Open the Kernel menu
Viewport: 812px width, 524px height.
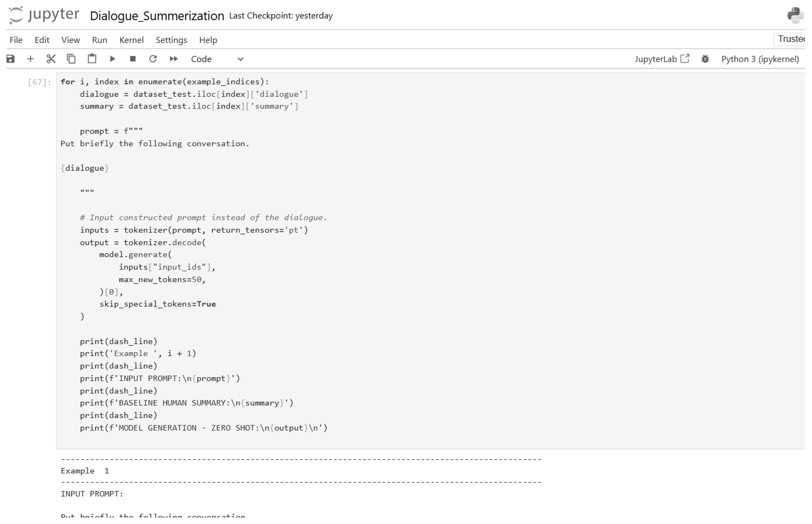coord(131,40)
